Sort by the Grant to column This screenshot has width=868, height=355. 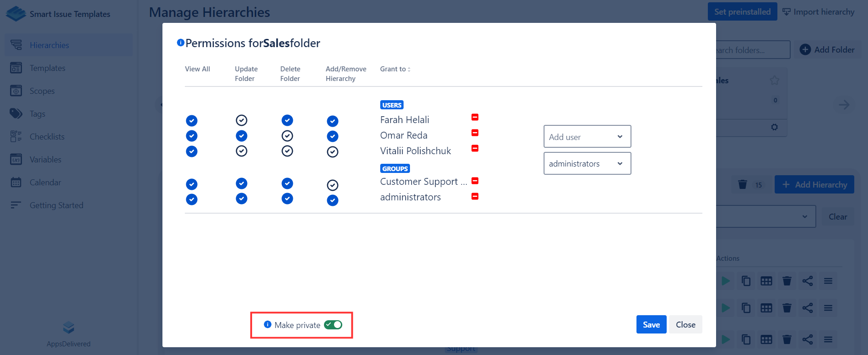coord(395,69)
